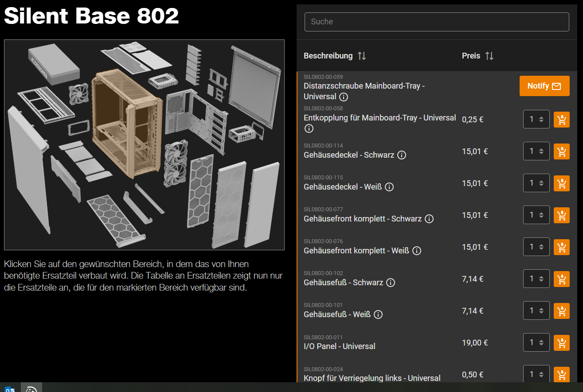Add Knopf für Verriegelung links to cart
583x392 pixels.
tap(562, 375)
